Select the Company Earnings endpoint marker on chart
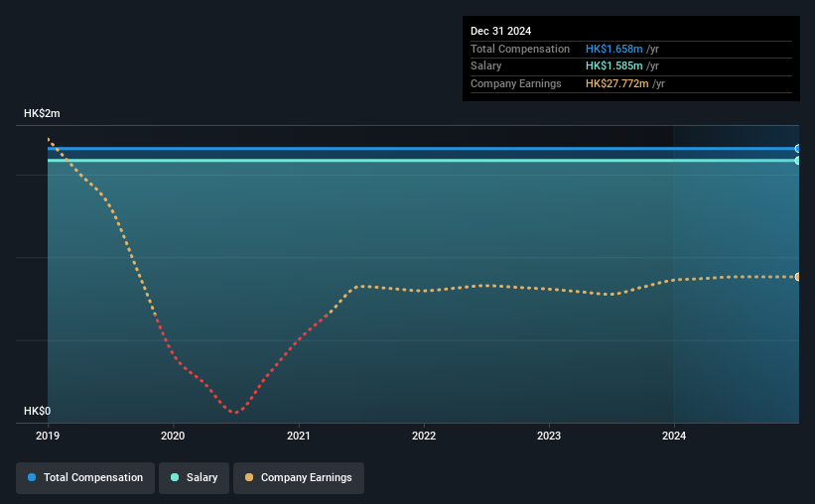 tap(797, 277)
